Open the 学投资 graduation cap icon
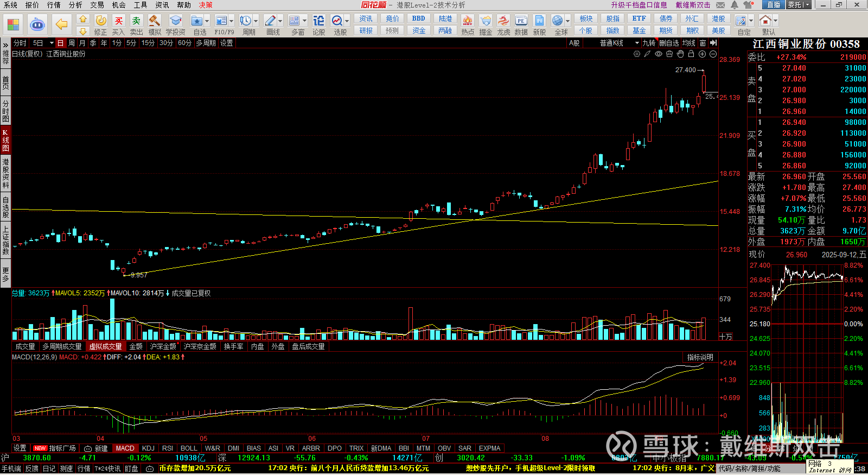 tap(175, 21)
